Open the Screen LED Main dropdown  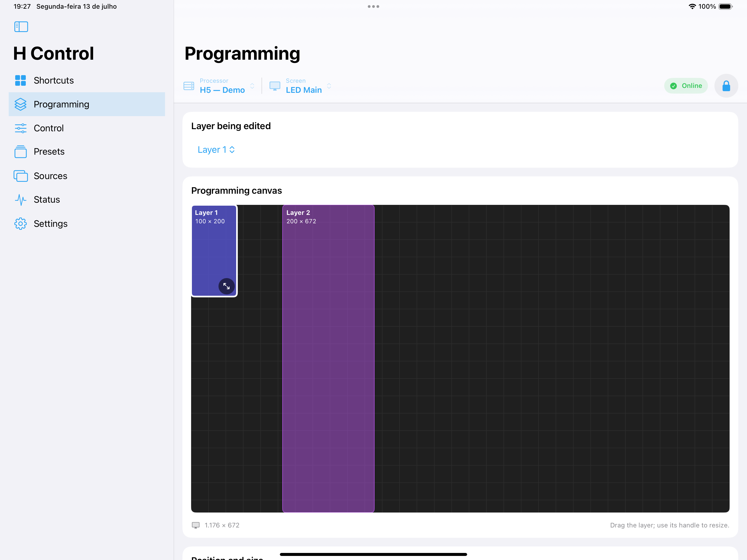[x=300, y=86]
